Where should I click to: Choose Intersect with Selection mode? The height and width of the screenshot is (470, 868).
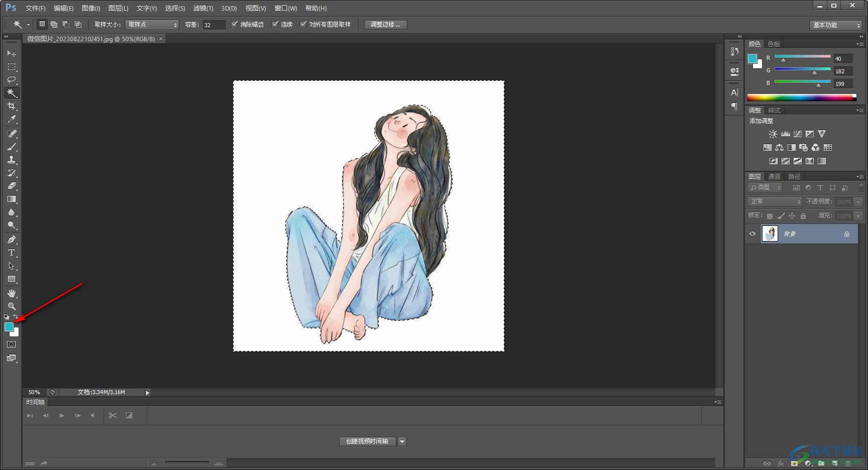click(x=78, y=24)
